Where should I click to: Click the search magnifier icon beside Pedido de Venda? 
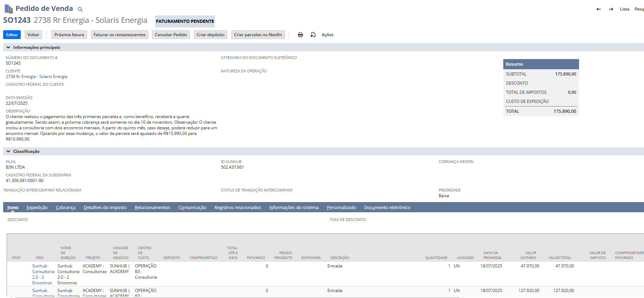tap(80, 9)
